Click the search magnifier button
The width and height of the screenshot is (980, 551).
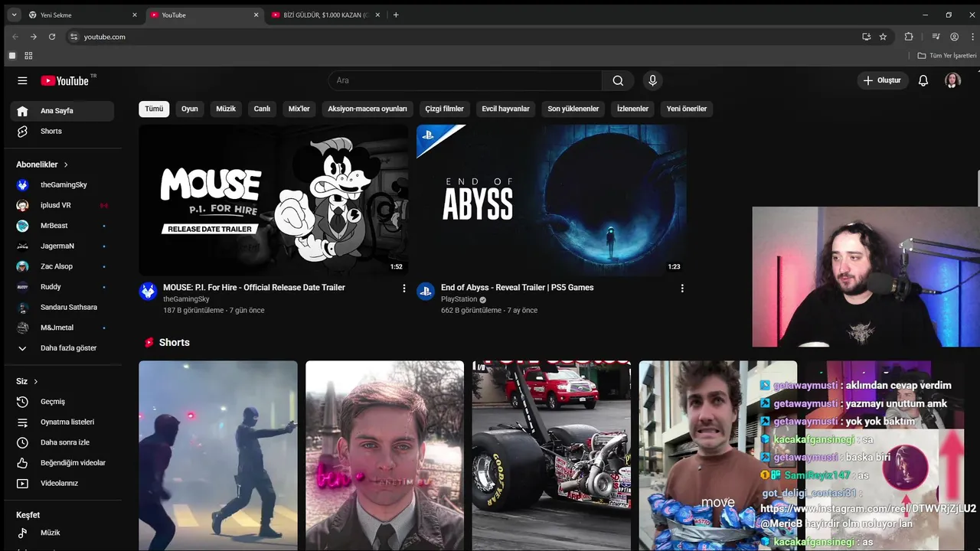618,80
